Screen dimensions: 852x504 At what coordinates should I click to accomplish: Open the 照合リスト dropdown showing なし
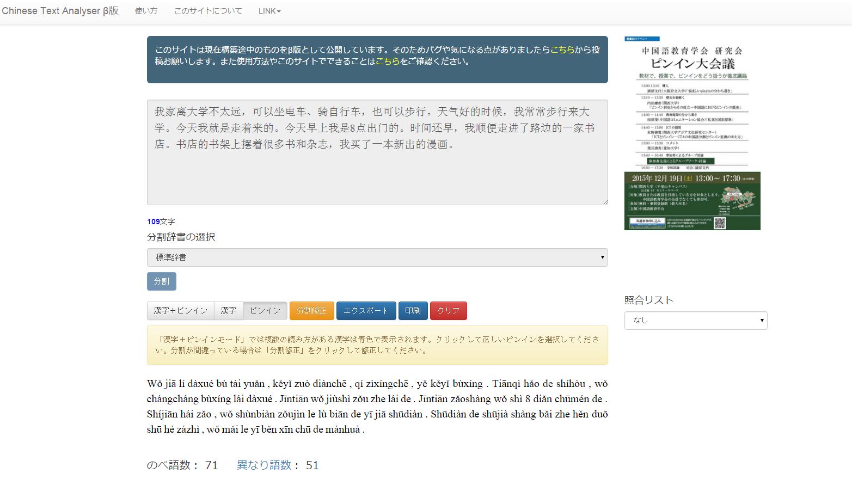tap(696, 321)
